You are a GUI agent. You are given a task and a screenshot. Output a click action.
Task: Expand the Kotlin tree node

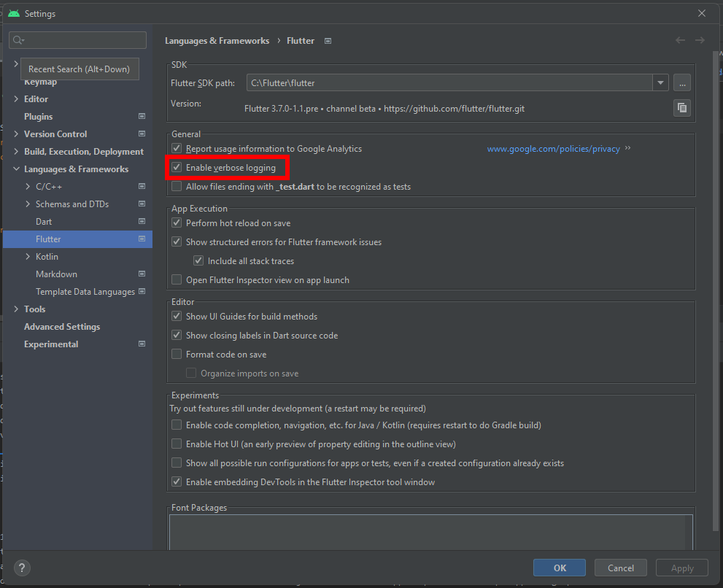click(28, 256)
